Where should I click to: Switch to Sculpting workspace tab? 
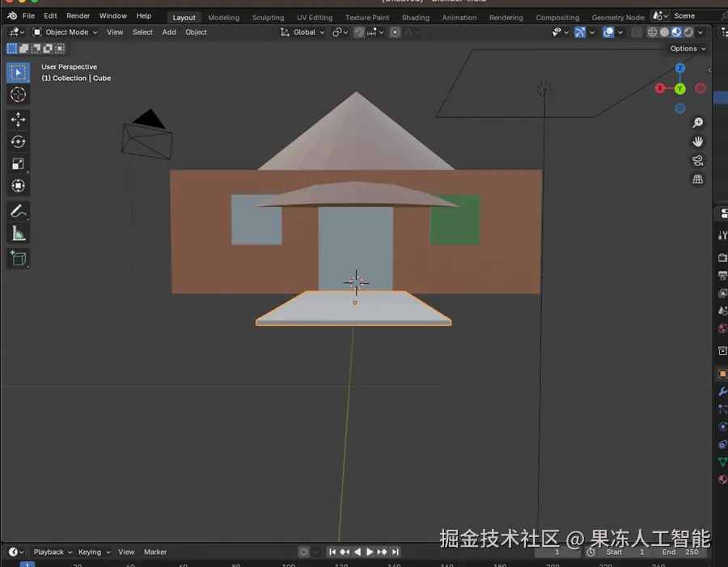(x=268, y=17)
